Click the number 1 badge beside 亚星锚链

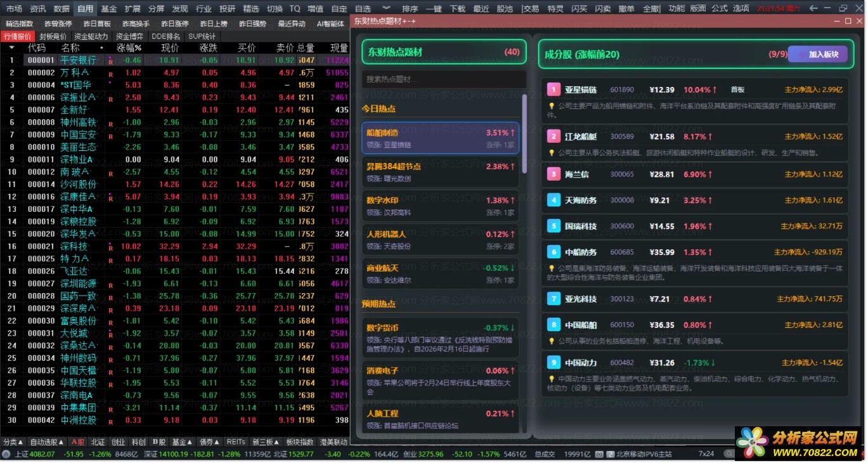coord(554,90)
